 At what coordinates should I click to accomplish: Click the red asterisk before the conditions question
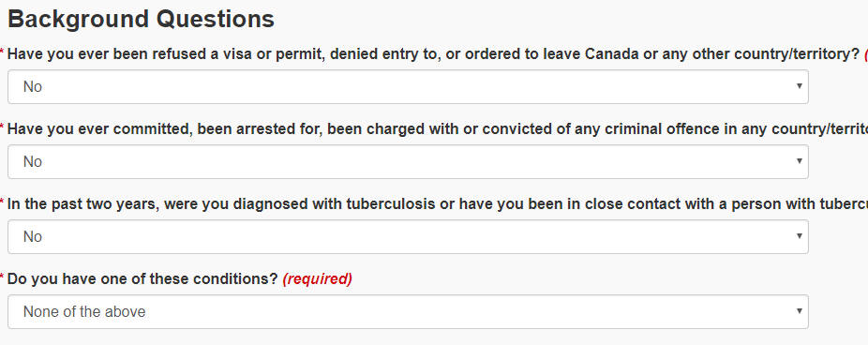2,277
